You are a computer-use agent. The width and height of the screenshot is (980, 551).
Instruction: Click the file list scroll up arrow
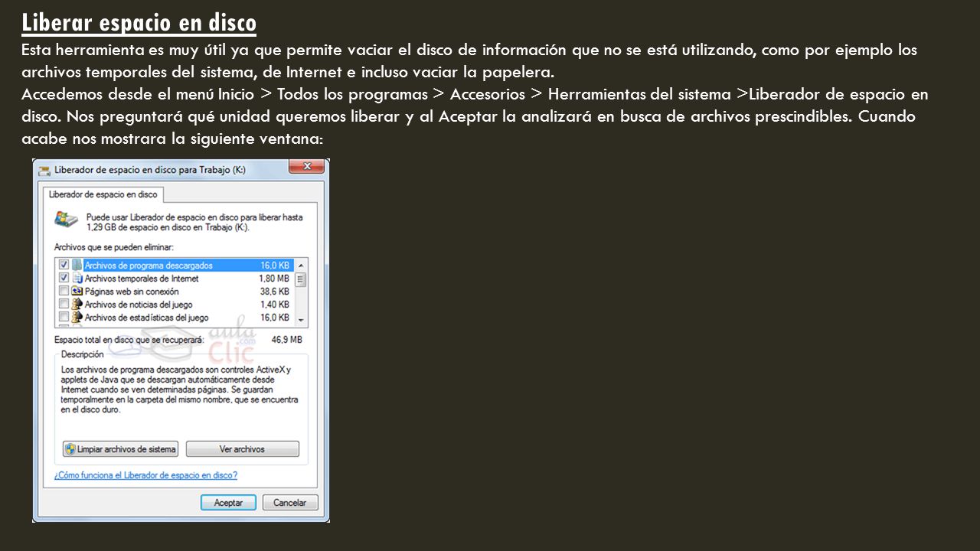tap(301, 265)
